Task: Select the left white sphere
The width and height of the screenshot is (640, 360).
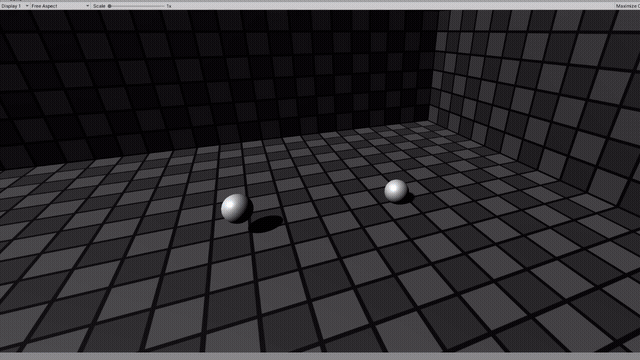Action: coord(236,208)
